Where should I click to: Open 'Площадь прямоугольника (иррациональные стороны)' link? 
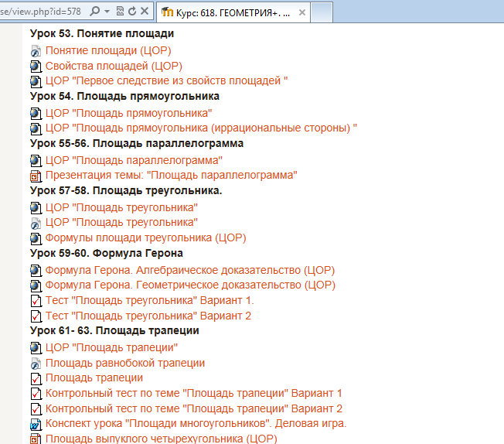click(x=201, y=128)
